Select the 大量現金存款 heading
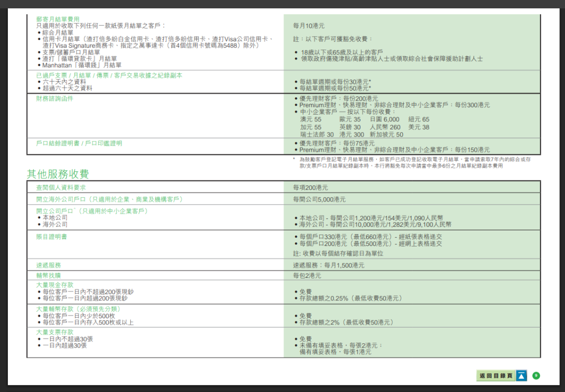Image resolution: width=565 pixels, height=392 pixels. click(x=55, y=285)
